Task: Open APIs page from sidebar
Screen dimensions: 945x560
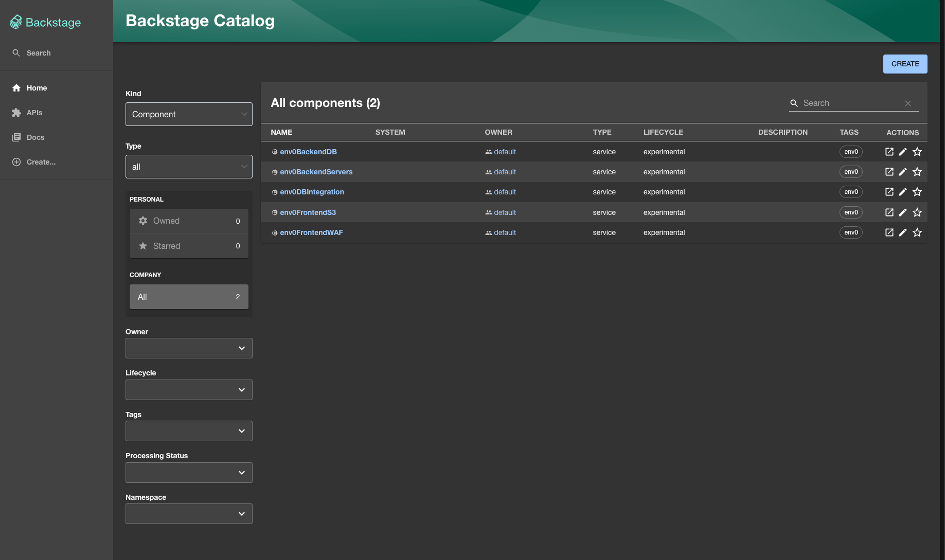Action: pyautogui.click(x=27, y=113)
